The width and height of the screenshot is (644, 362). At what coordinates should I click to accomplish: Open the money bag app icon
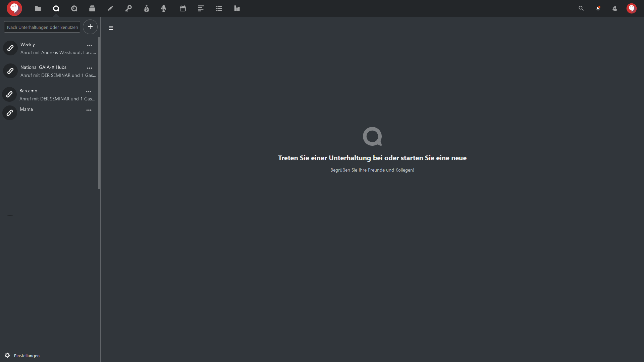pyautogui.click(x=147, y=8)
